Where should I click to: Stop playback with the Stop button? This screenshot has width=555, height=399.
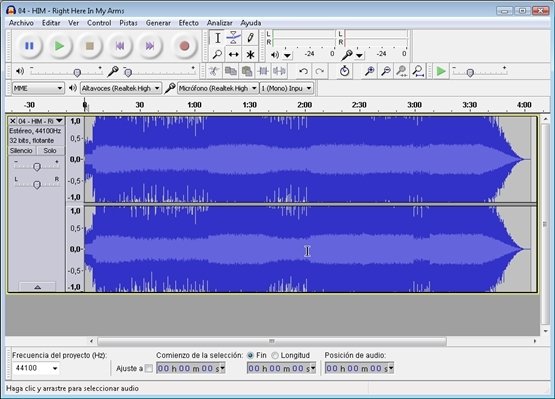pos(90,46)
